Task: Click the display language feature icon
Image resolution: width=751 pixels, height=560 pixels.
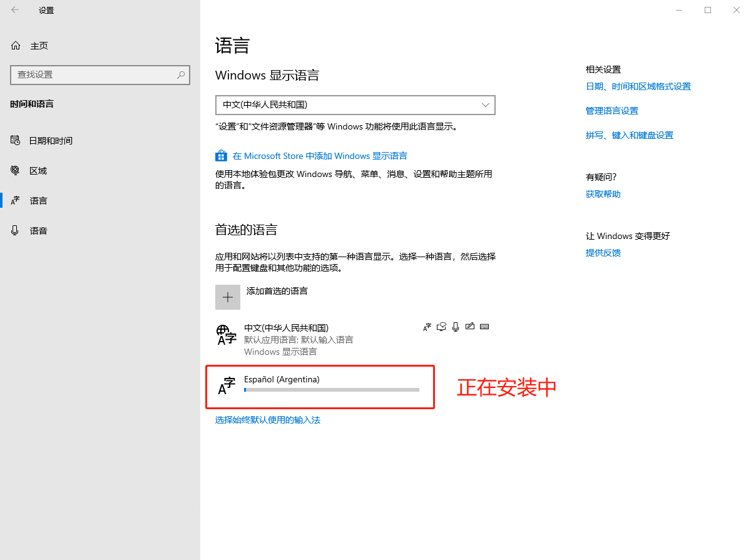Action: [x=427, y=327]
